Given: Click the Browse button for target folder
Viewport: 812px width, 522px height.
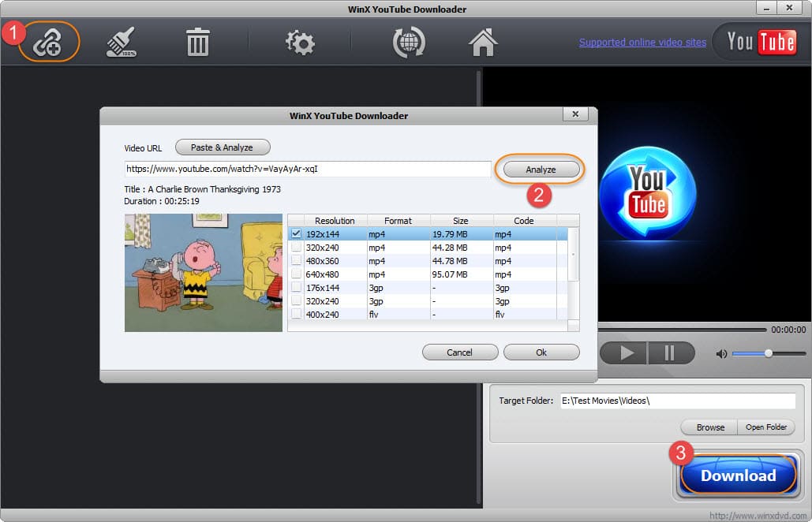Looking at the screenshot, I should pyautogui.click(x=710, y=427).
